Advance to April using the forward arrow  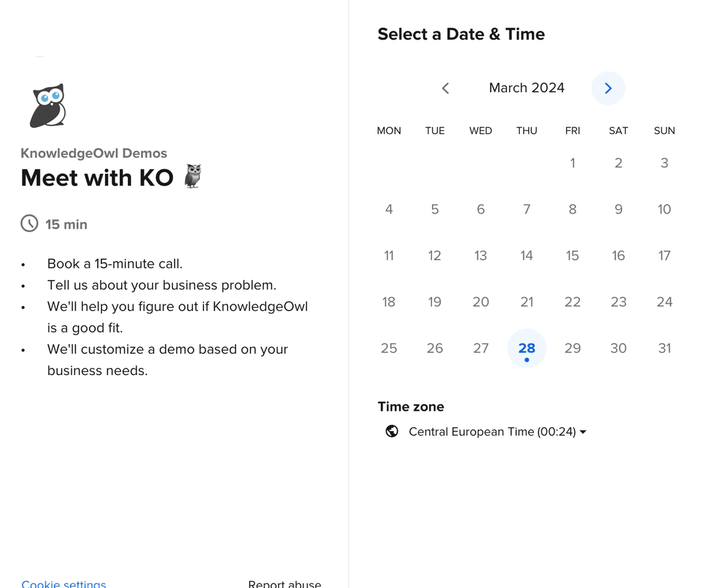[x=608, y=88]
